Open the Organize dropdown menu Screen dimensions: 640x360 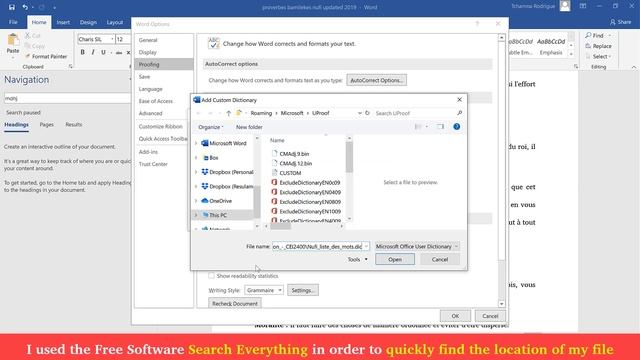click(x=211, y=127)
